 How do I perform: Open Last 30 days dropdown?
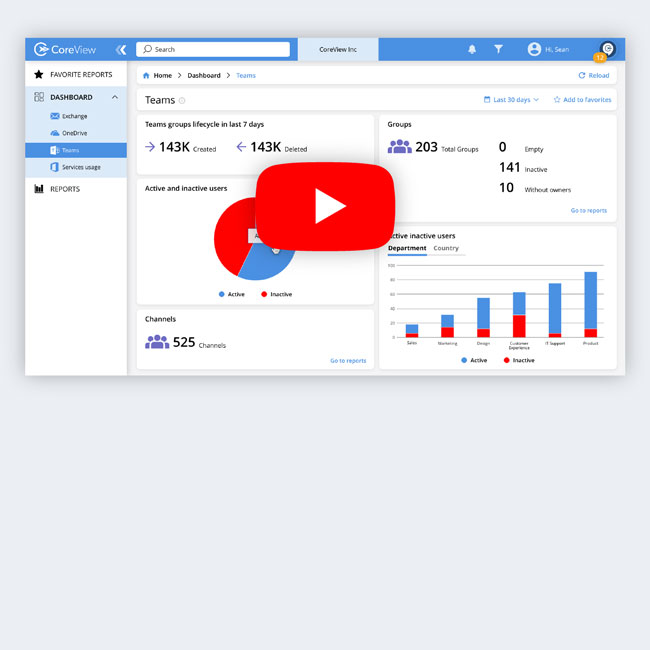(x=512, y=99)
